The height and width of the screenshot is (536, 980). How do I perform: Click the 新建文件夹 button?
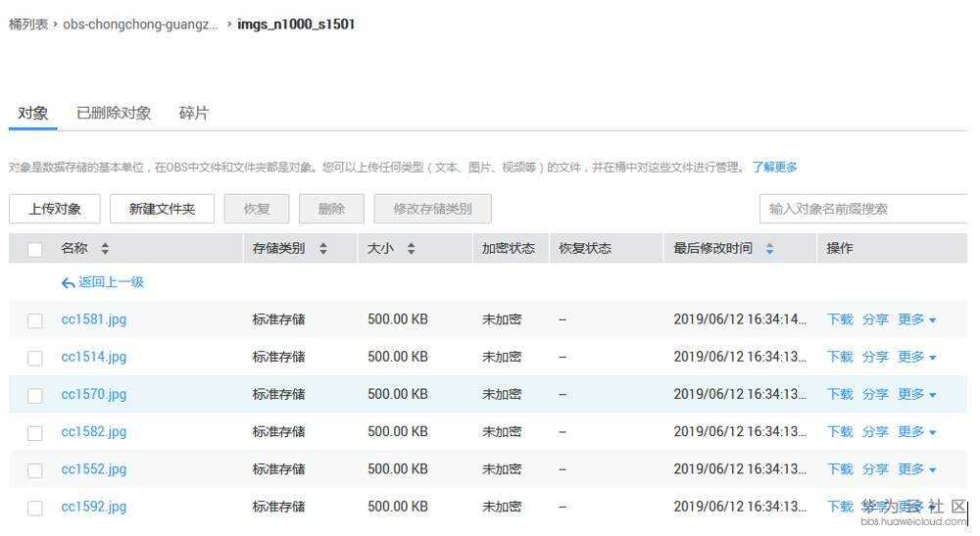(162, 209)
